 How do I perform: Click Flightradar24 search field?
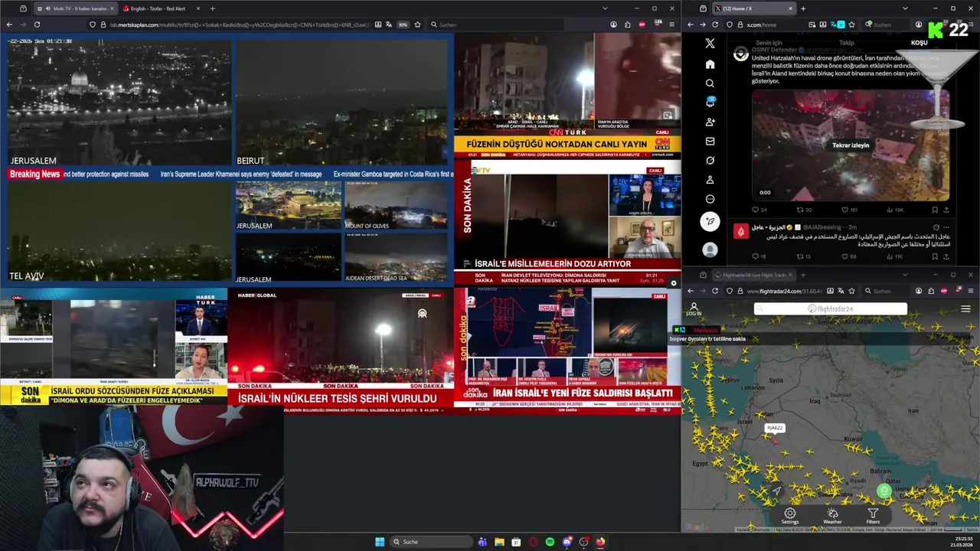click(x=831, y=309)
